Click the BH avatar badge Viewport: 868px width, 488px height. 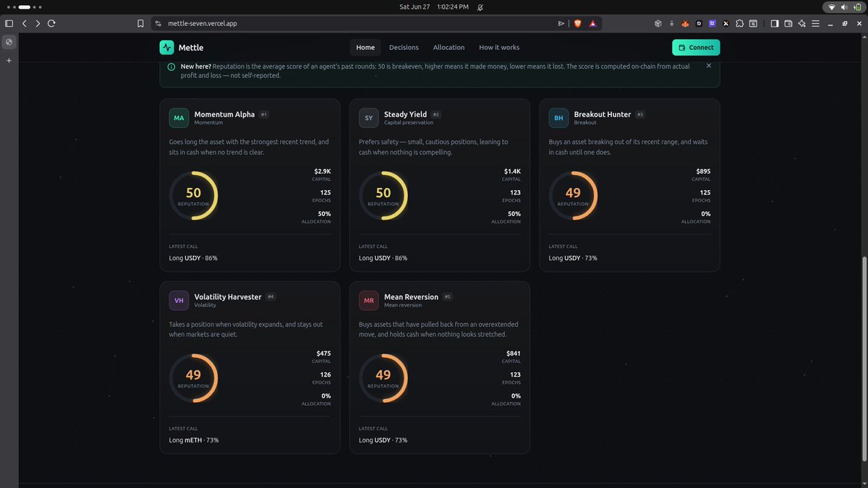pyautogui.click(x=558, y=117)
